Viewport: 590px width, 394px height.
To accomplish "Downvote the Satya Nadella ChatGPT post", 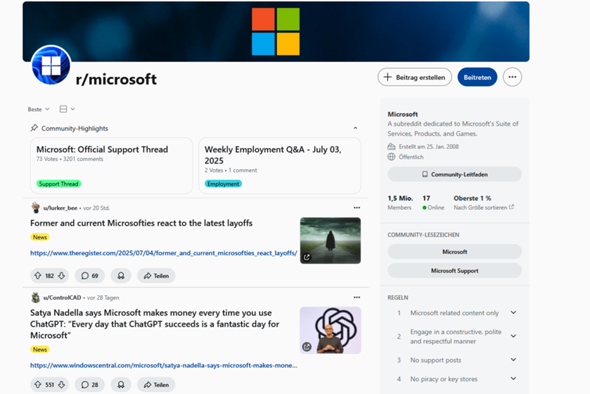I will [x=61, y=385].
